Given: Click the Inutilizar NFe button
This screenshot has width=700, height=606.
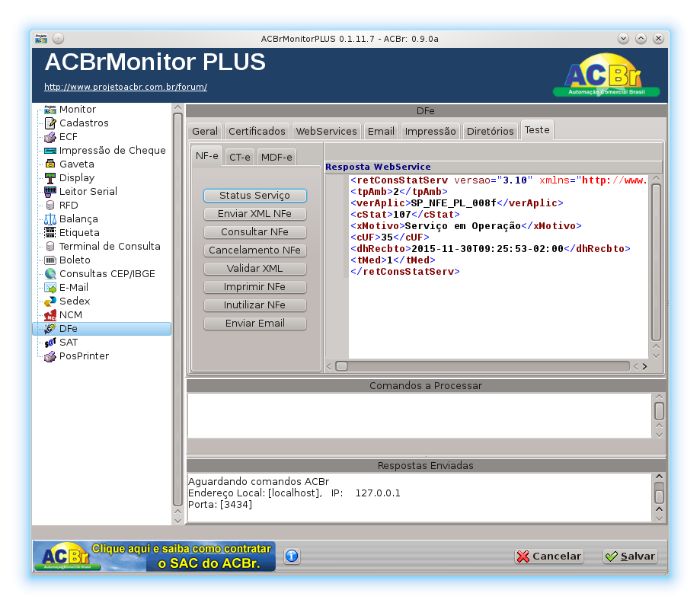Looking at the screenshot, I should (x=255, y=305).
